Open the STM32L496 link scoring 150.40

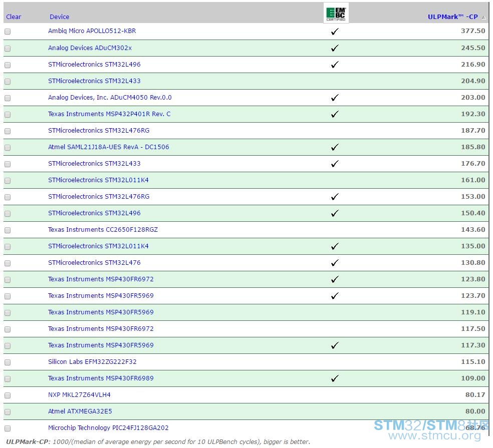tap(94, 213)
